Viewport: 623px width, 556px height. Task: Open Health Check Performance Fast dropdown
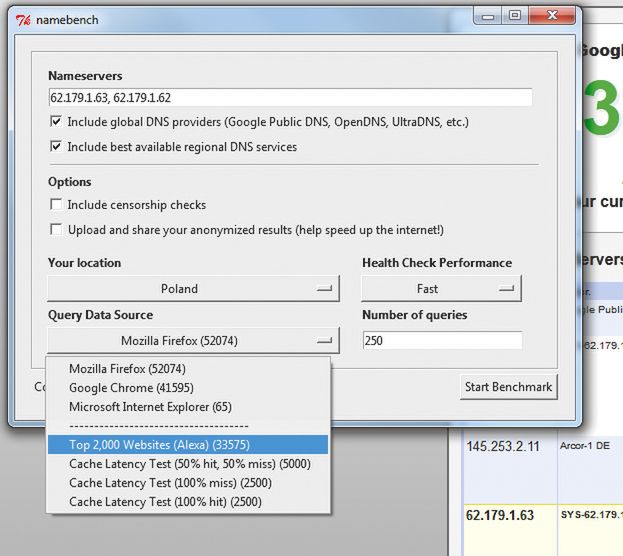click(x=441, y=289)
